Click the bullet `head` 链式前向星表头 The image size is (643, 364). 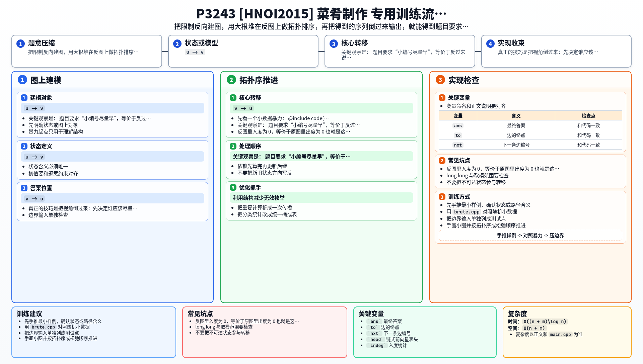point(392,340)
